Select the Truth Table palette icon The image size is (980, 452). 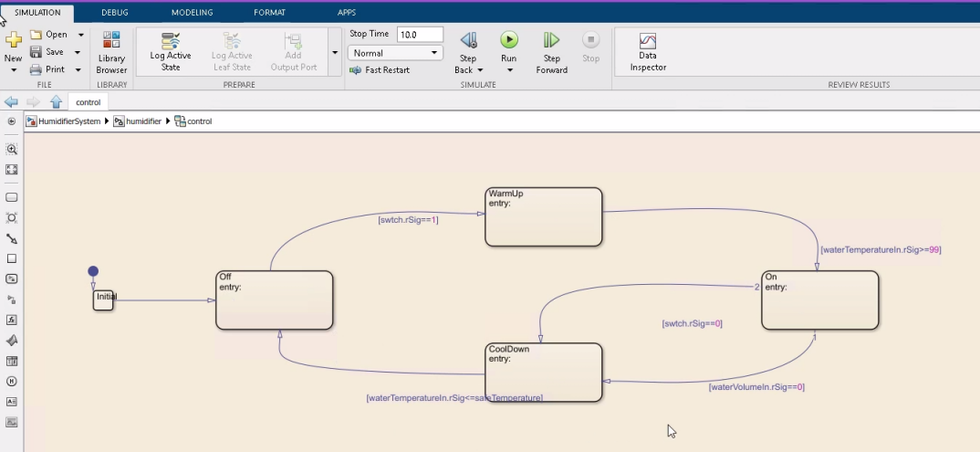pos(12,361)
